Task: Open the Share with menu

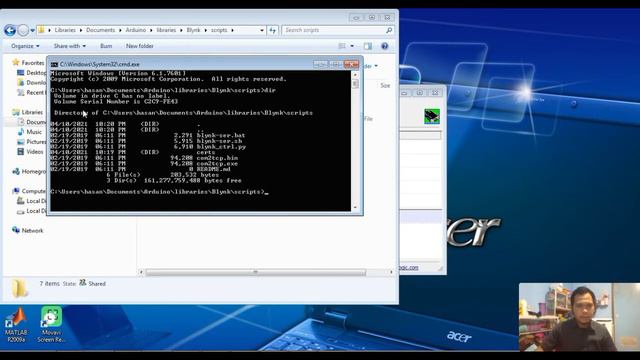Action: [x=70, y=46]
